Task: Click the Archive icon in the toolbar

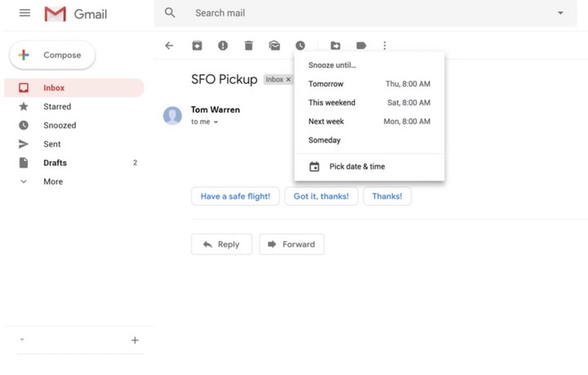Action: 197,46
